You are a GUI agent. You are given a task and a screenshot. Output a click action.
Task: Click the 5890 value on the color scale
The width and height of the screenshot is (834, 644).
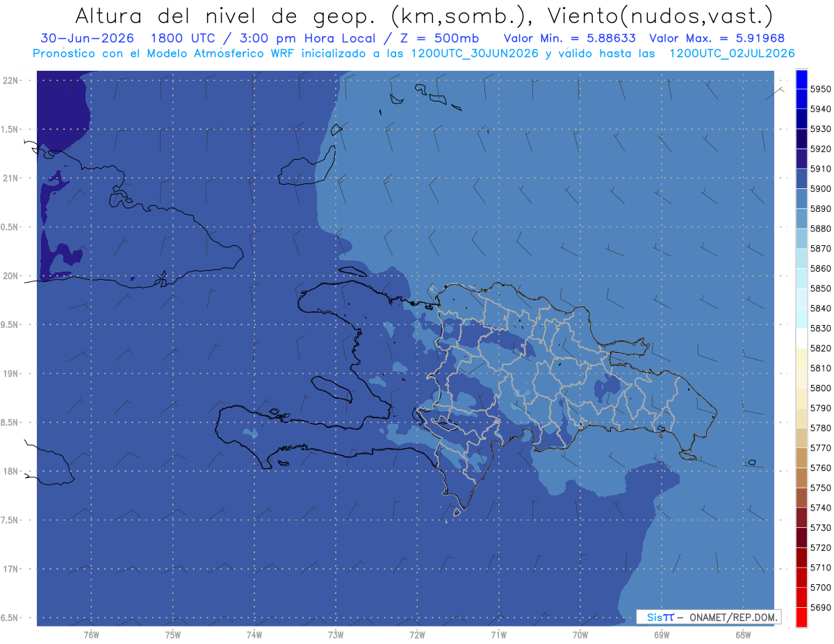pos(821,208)
